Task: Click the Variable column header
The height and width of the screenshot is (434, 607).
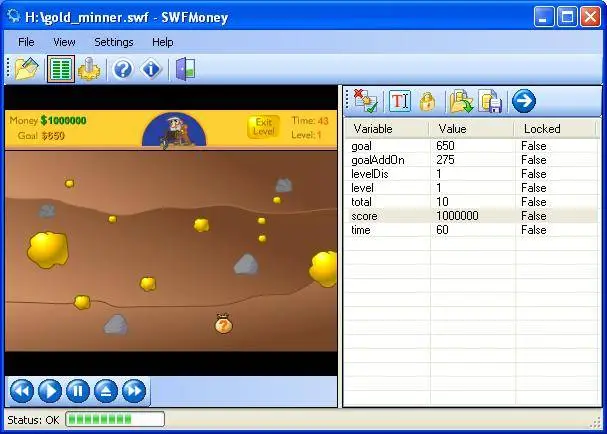Action: pos(387,129)
